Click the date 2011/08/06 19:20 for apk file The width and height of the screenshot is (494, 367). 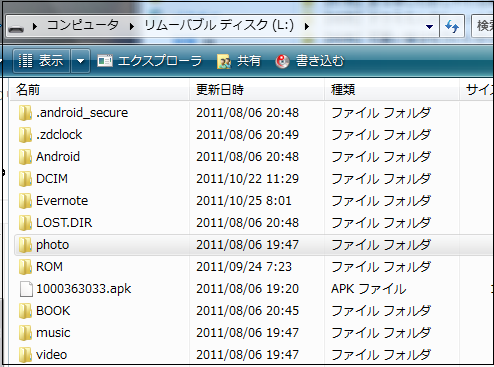(248, 289)
